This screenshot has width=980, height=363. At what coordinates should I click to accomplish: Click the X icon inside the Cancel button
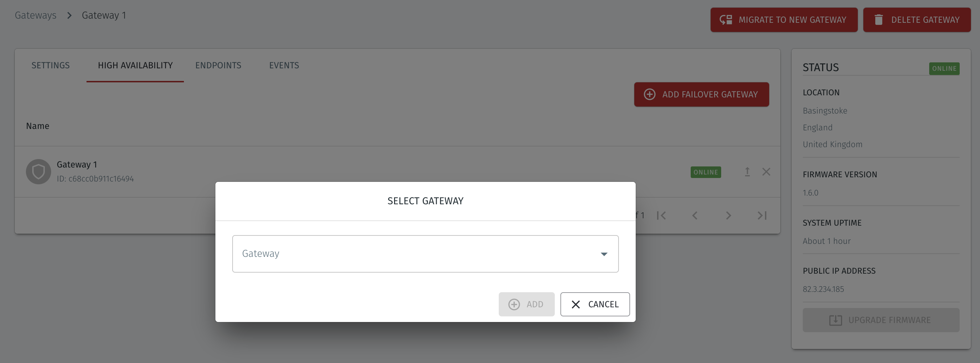[575, 304]
